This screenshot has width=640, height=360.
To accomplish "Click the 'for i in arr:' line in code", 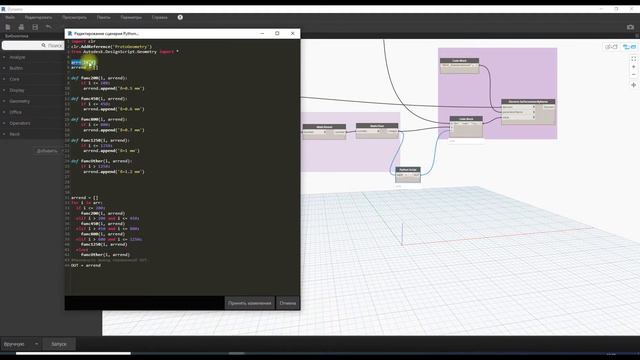I will (87, 203).
